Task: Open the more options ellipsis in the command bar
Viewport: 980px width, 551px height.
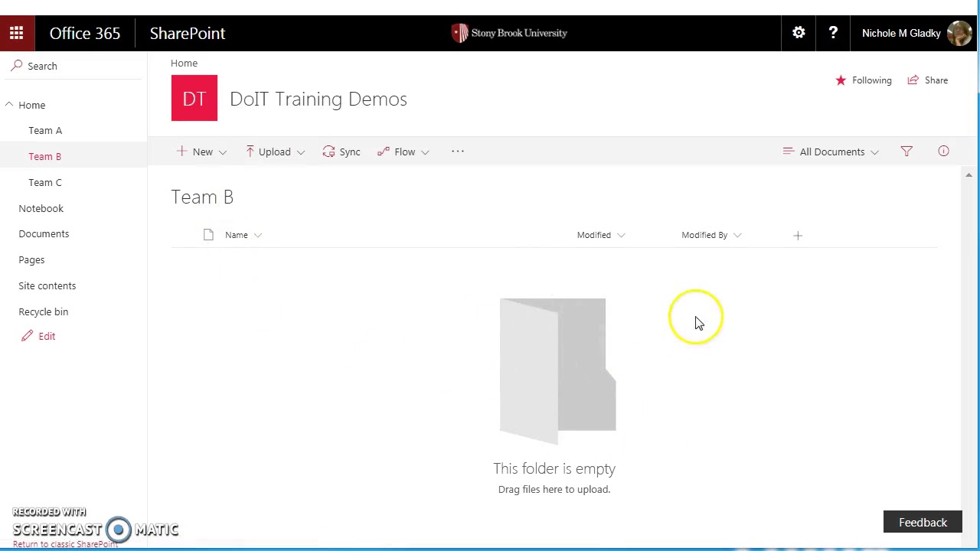Action: [x=458, y=152]
